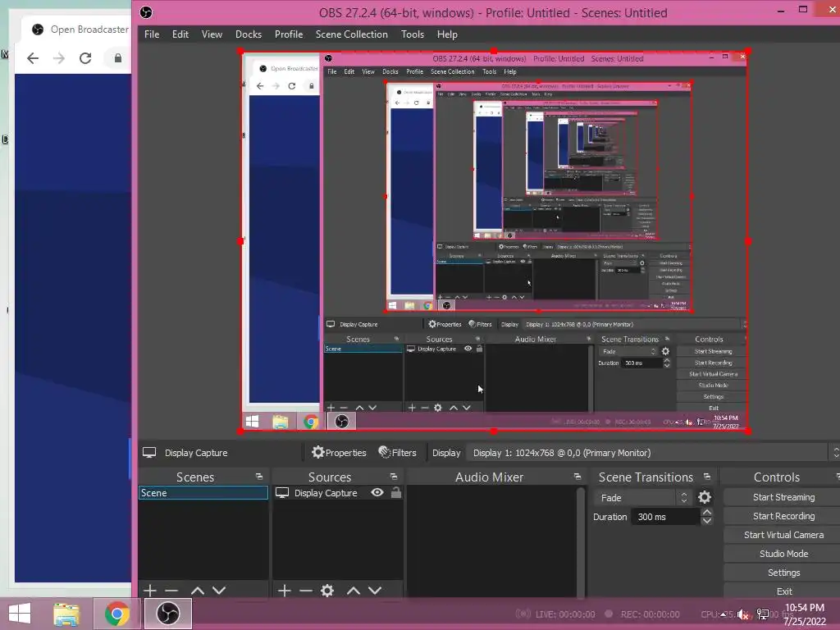Screen dimensions: 840x630
Task: Open the Windows Start menu
Action: (x=20, y=614)
